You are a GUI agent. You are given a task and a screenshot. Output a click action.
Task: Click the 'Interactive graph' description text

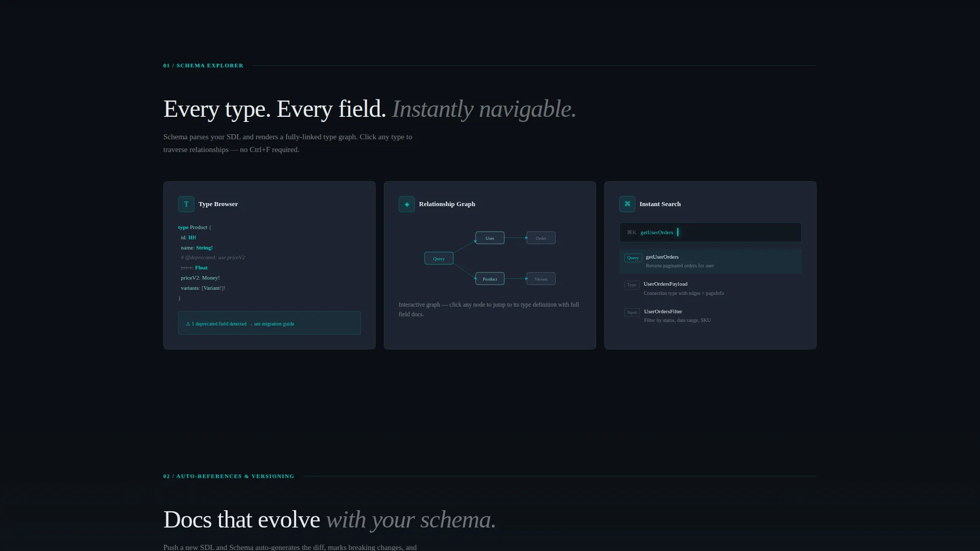click(489, 310)
